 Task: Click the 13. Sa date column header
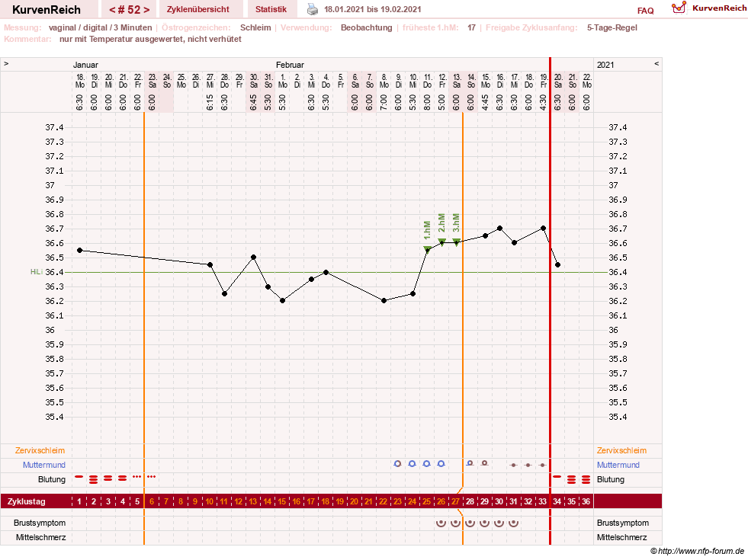[457, 81]
